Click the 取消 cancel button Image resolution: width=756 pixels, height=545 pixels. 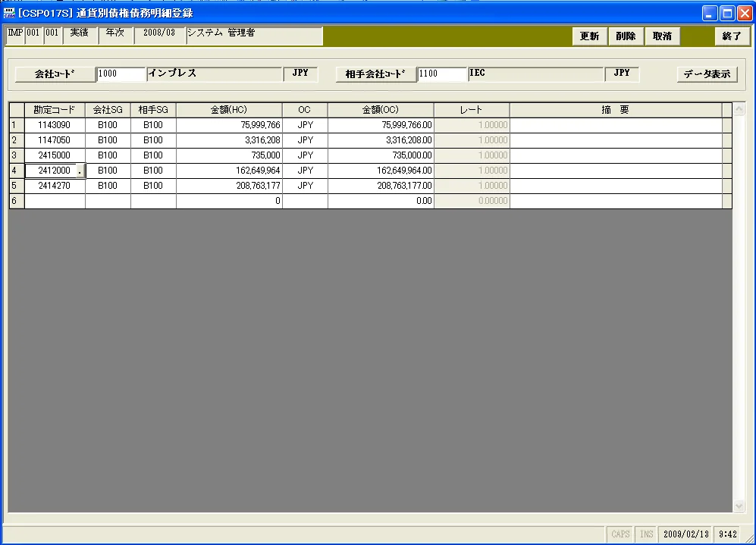pos(662,36)
